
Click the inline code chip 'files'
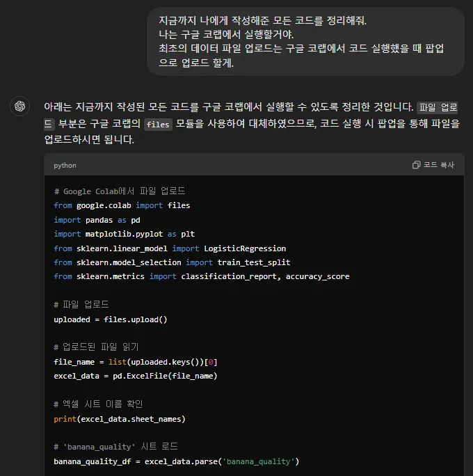158,125
